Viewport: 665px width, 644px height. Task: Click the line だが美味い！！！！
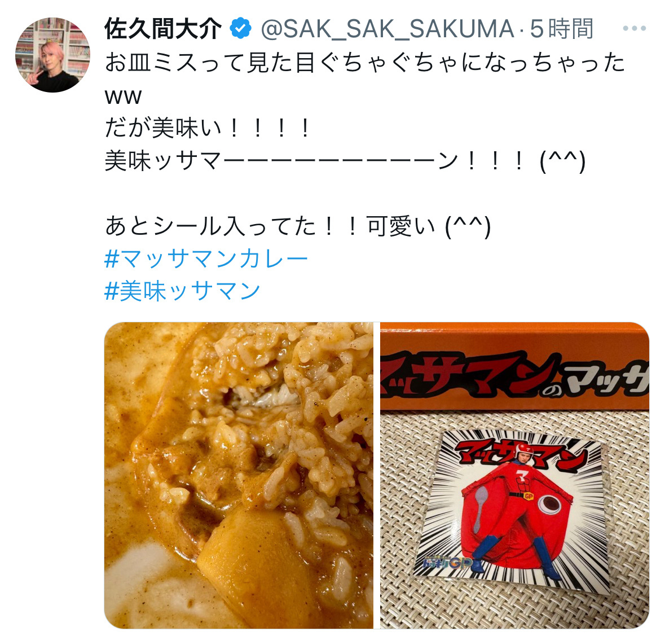(208, 128)
